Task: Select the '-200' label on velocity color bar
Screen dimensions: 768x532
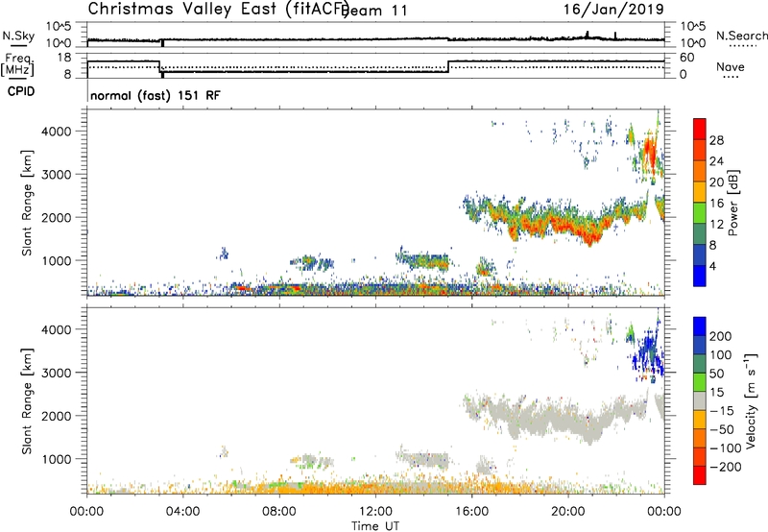Action: pos(726,467)
